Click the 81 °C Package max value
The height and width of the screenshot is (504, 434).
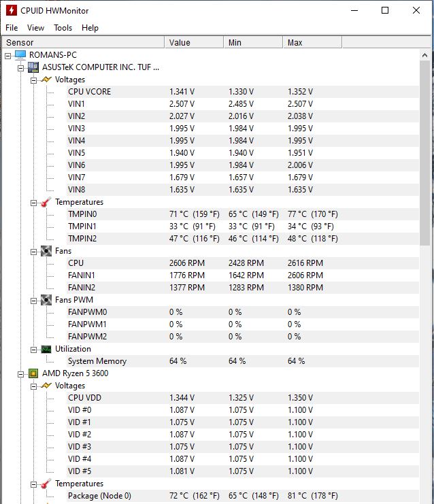[x=312, y=496]
